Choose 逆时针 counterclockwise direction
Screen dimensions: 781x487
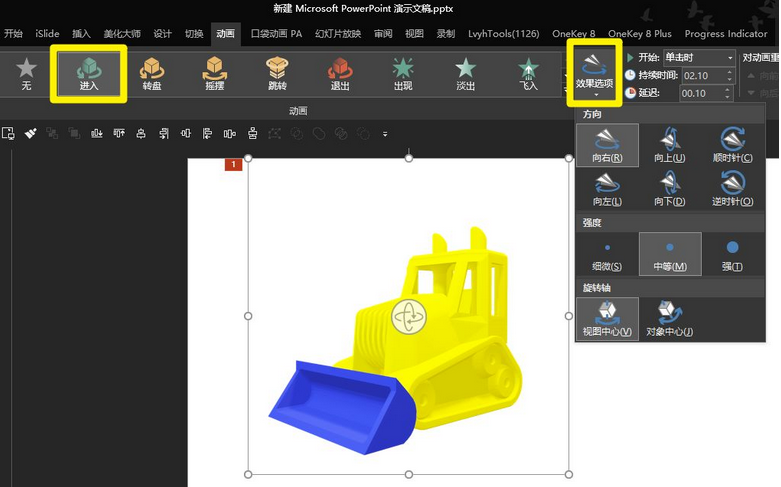pos(732,188)
